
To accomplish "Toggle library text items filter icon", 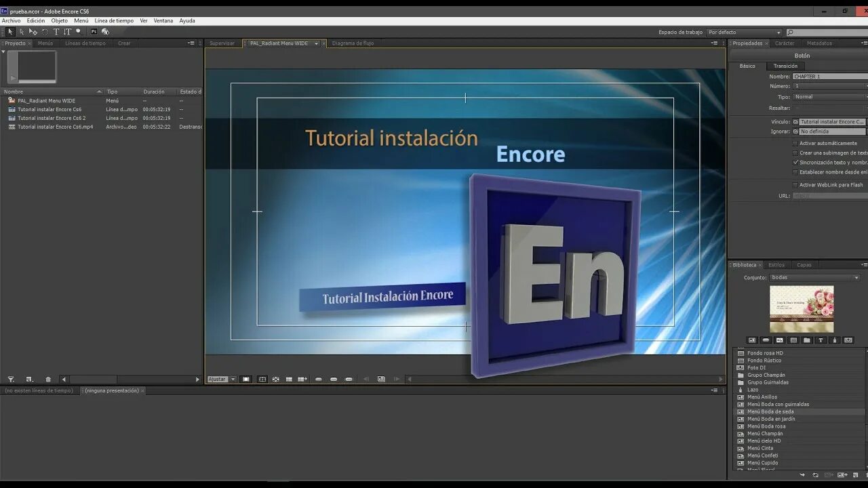I will pos(821,340).
